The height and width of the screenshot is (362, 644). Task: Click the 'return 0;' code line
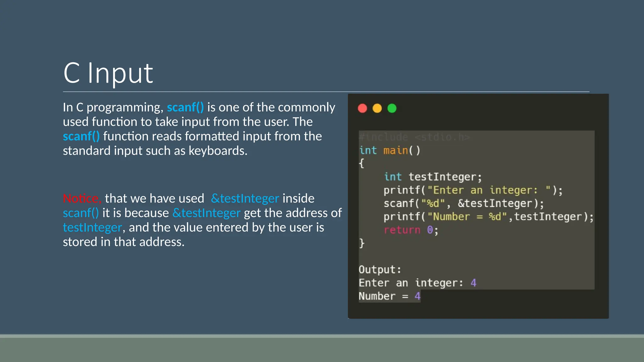(411, 230)
